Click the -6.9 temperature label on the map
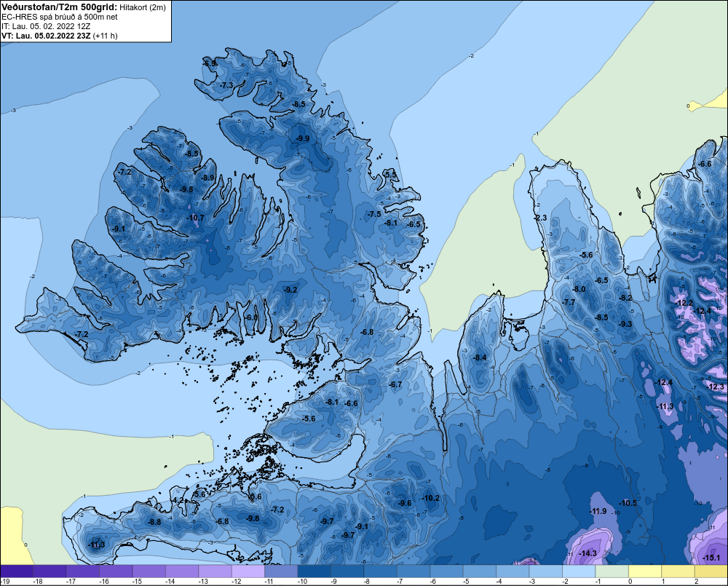 (210, 63)
